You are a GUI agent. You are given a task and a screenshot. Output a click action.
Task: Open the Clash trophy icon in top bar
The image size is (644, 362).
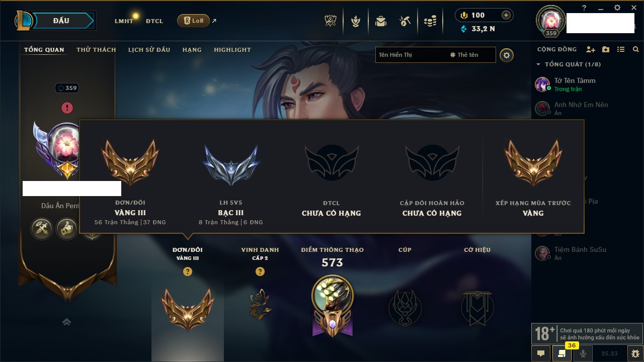coord(330,21)
